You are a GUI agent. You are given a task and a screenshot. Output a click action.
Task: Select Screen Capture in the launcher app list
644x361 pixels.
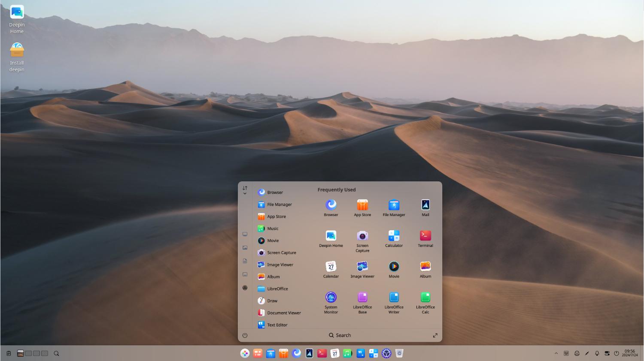tap(281, 253)
